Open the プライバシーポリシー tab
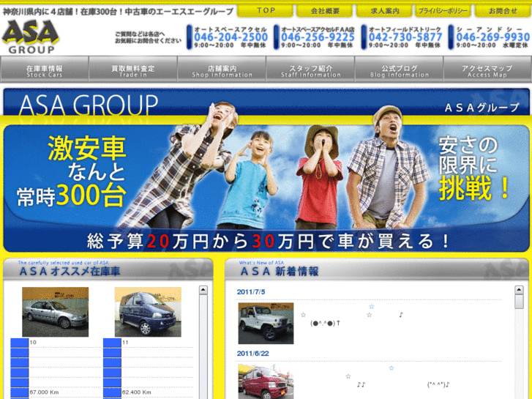532x399 pixels. click(443, 11)
